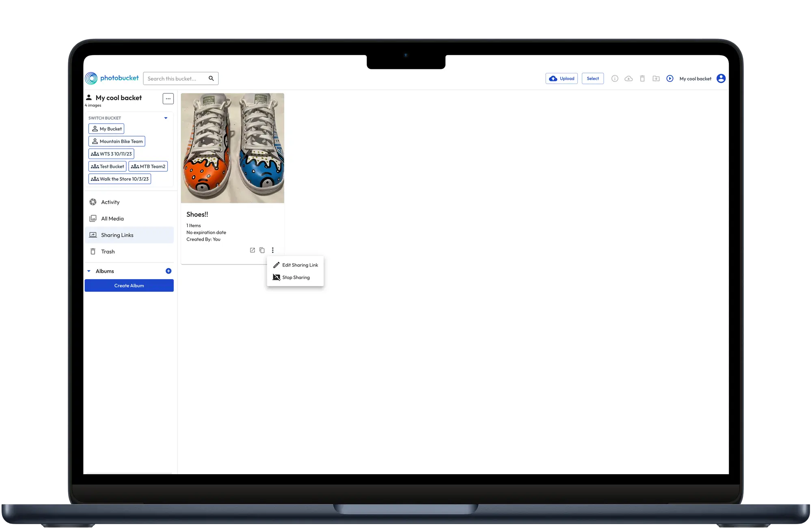Start slideshow with the play icon
The image size is (812, 529).
point(670,78)
